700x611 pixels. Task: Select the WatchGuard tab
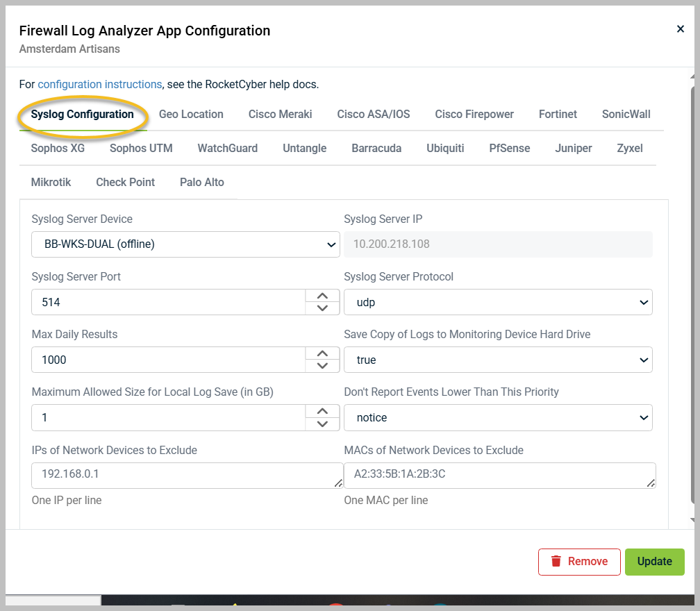[x=228, y=148]
